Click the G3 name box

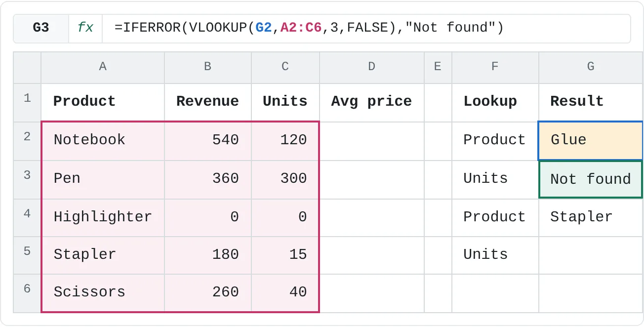[x=41, y=28]
